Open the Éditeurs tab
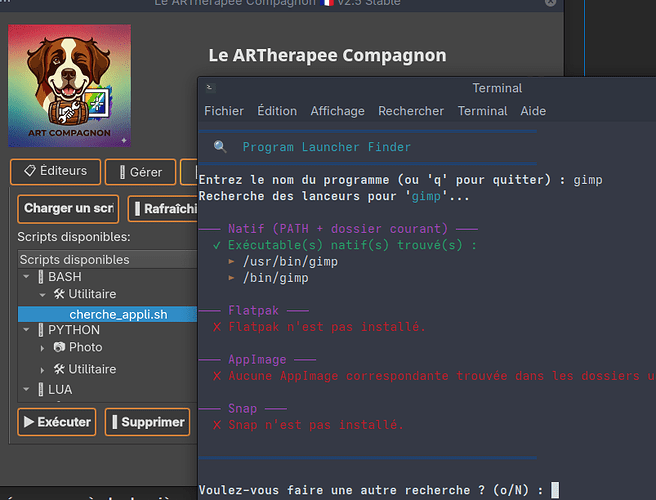 pos(56,172)
